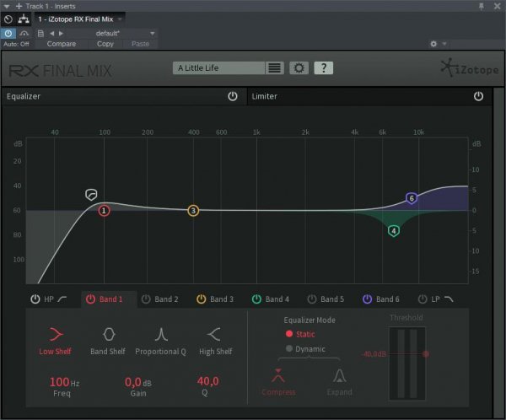Screen dimensions: 506x420
Task: Click the iZotope logo
Action: (x=470, y=68)
